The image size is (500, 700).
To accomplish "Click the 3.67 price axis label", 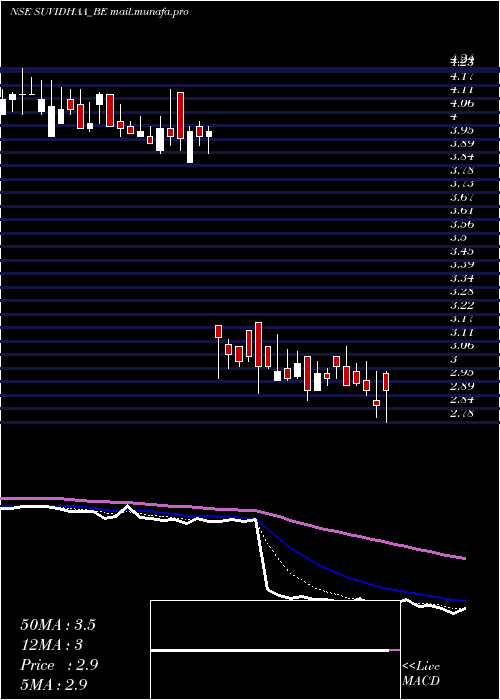I will click(x=462, y=197).
